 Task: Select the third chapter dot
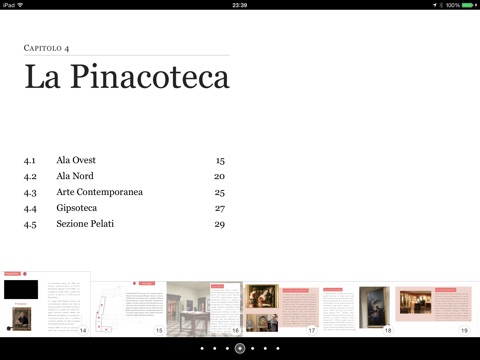(x=227, y=349)
